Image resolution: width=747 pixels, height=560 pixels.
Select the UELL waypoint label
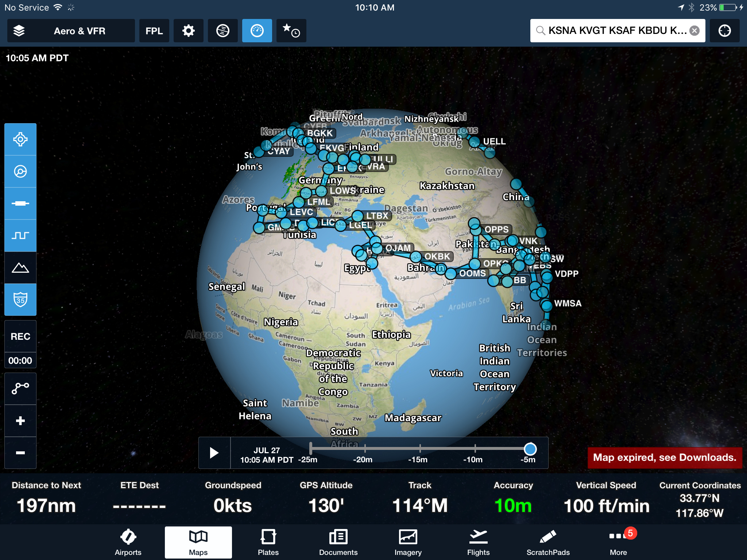[494, 141]
